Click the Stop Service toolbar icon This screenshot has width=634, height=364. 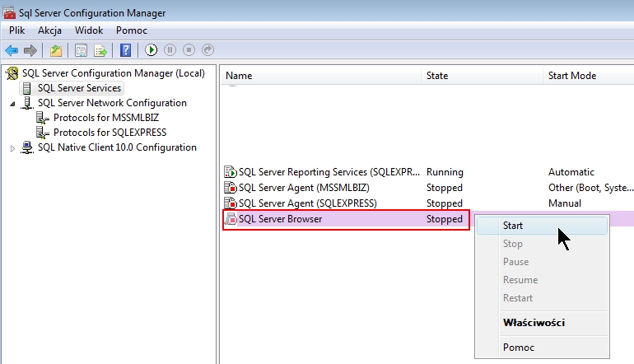pyautogui.click(x=189, y=50)
